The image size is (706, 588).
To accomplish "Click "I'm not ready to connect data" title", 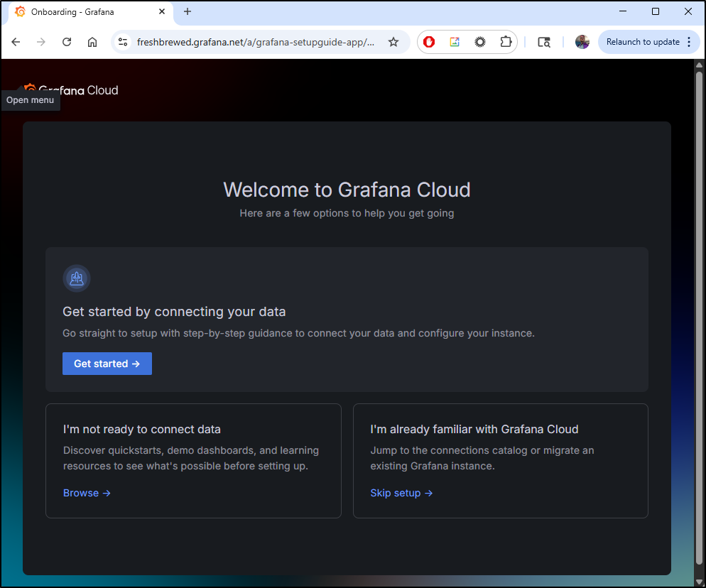I will click(x=142, y=429).
